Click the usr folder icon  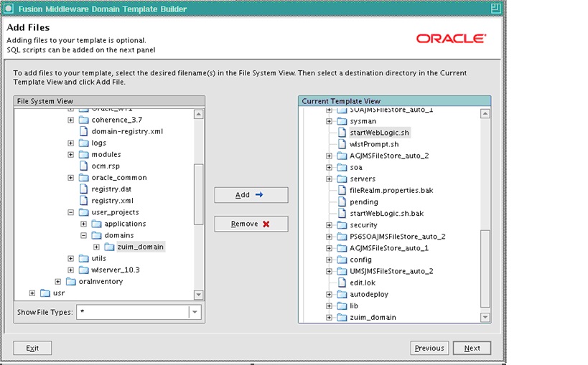[45, 293]
